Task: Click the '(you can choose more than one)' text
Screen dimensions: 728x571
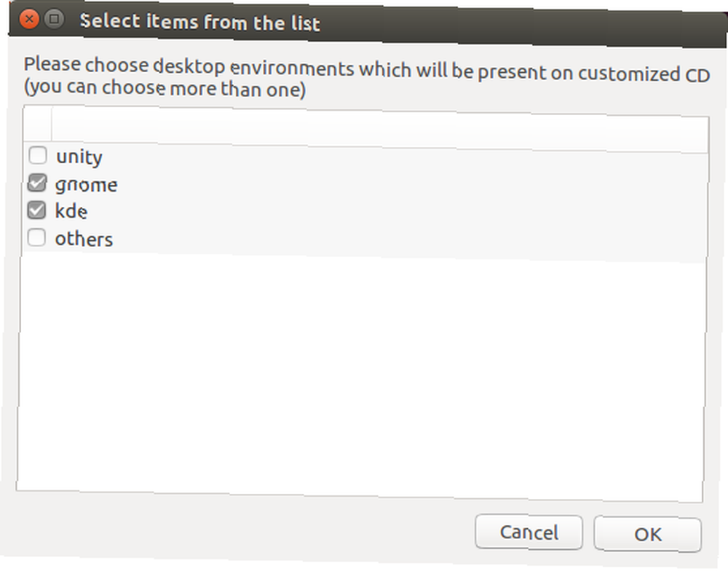Action: click(x=165, y=88)
